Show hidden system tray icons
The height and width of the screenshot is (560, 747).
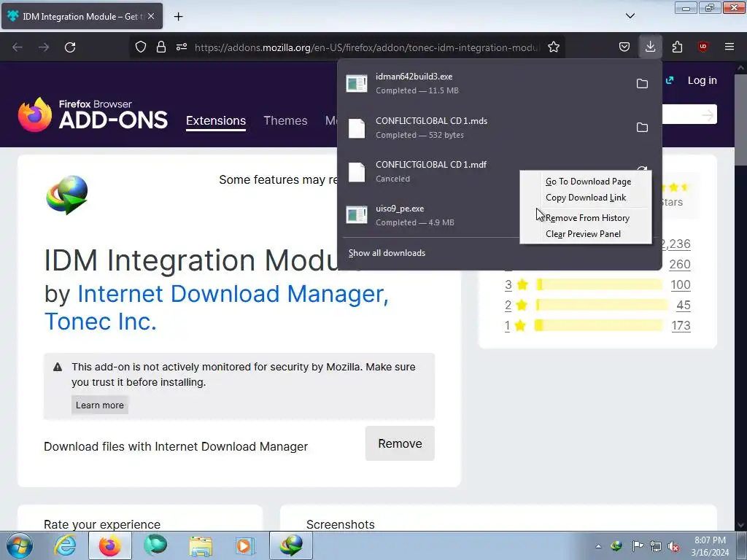(598, 546)
